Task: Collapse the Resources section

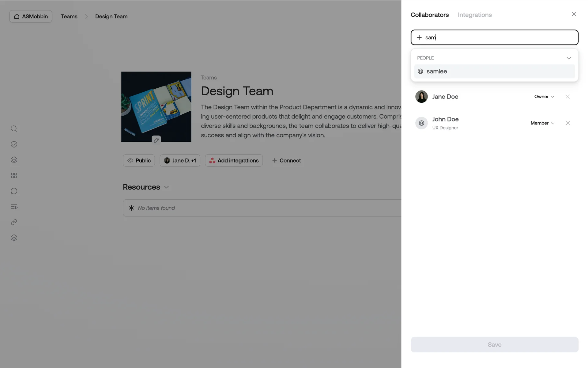Action: pos(167,187)
